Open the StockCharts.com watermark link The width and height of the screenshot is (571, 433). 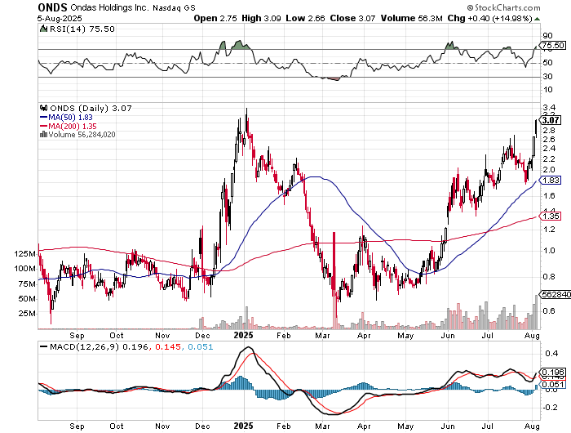[x=503, y=7]
